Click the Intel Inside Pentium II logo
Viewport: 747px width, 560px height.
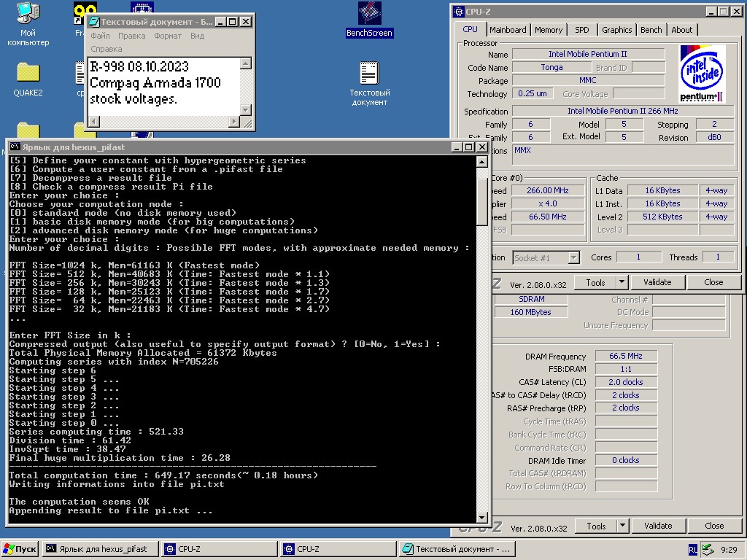703,74
